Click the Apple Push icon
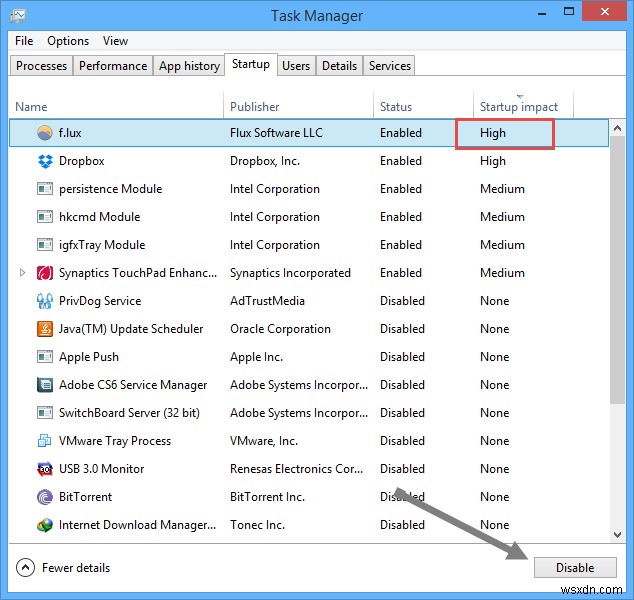The height and width of the screenshot is (600, 634). (x=44, y=357)
